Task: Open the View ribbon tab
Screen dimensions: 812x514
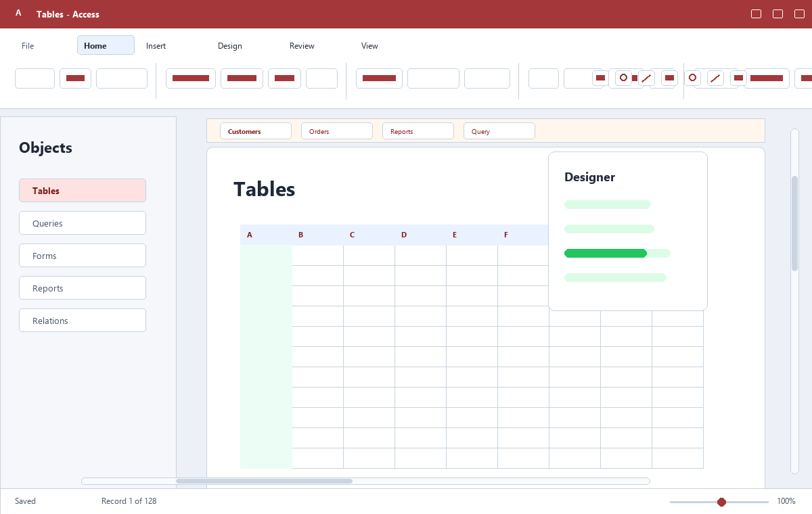Action: point(369,46)
